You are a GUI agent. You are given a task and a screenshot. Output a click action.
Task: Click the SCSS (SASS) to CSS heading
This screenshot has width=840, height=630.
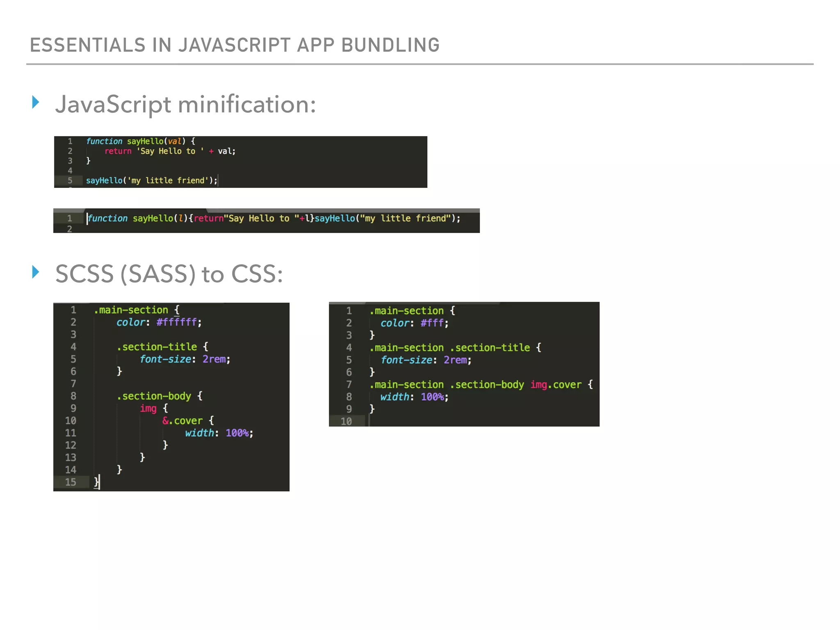[x=169, y=274]
